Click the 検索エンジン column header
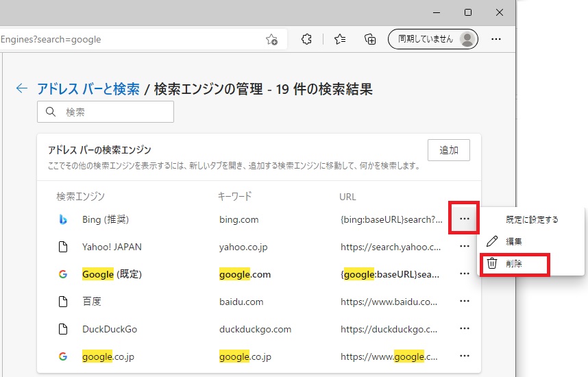The image size is (588, 377). [x=80, y=196]
